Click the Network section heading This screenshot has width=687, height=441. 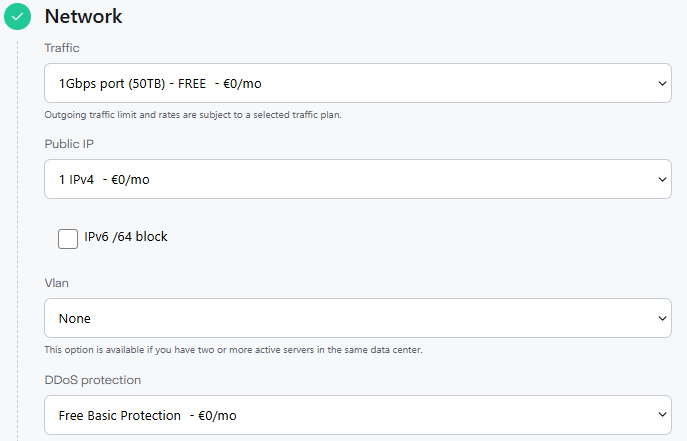83,16
